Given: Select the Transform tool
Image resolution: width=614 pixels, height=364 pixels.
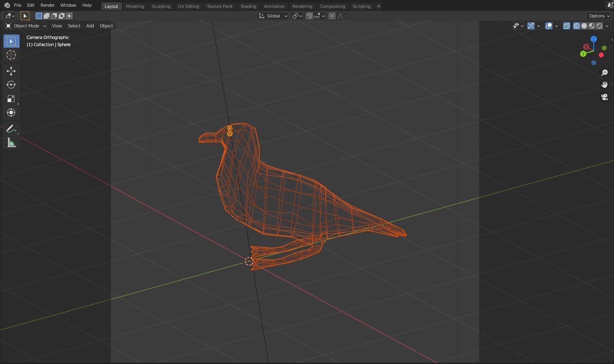Looking at the screenshot, I should 11,112.
